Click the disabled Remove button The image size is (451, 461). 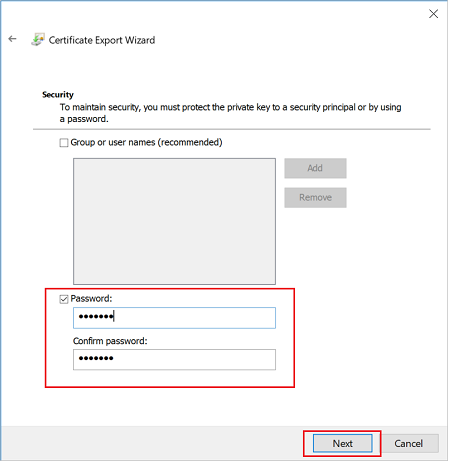click(315, 197)
